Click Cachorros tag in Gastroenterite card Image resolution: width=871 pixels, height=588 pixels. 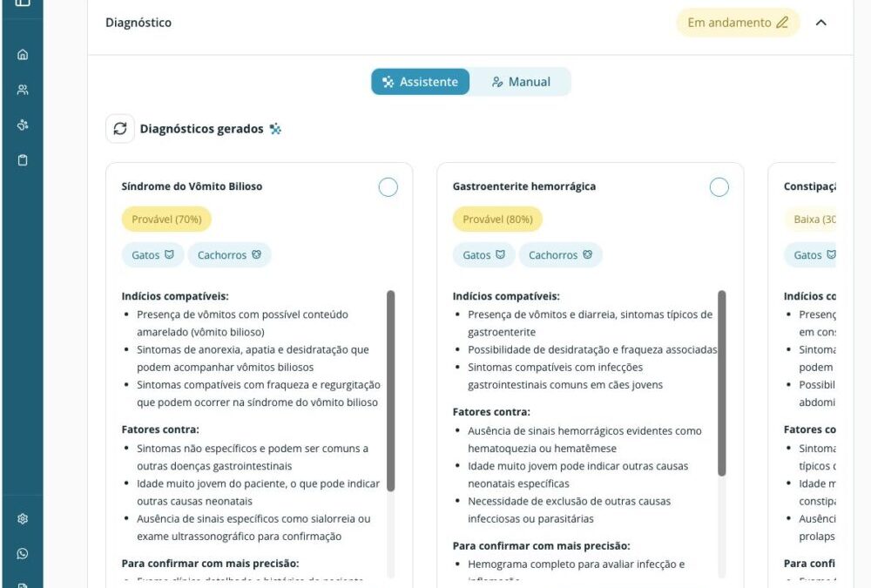coord(560,255)
